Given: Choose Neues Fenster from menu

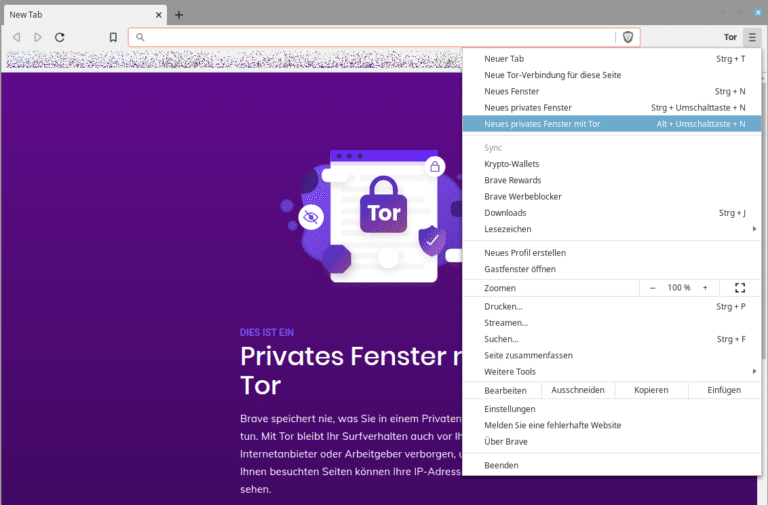Looking at the screenshot, I should tap(612, 91).
